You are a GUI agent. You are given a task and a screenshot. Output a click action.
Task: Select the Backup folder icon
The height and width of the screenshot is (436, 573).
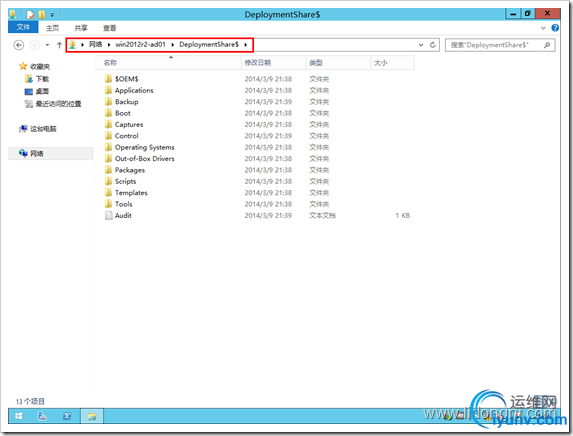[108, 101]
